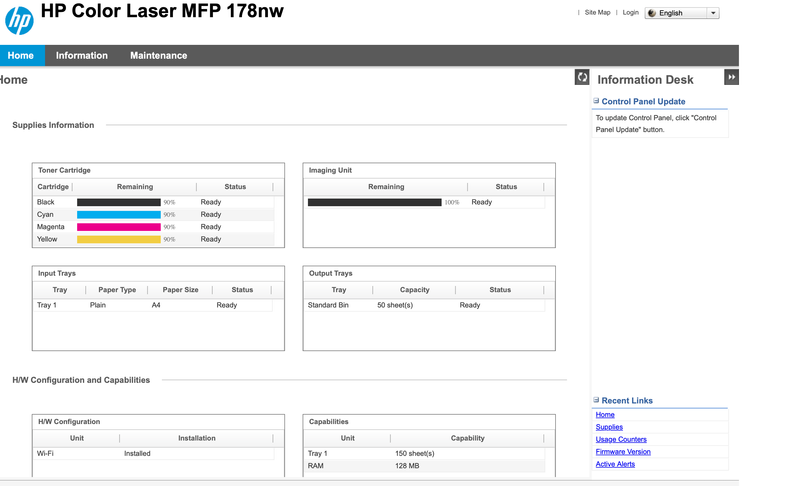Open the Usage Counters link
The height and width of the screenshot is (486, 799).
621,439
